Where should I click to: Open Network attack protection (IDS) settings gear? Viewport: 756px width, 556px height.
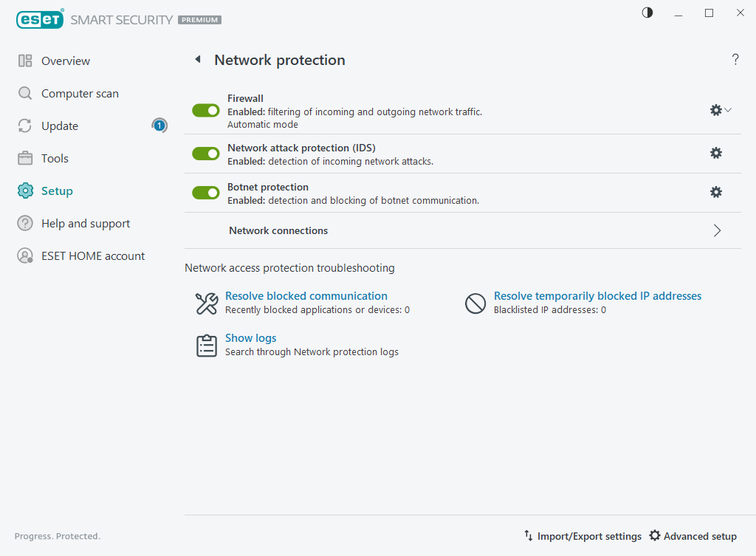pyautogui.click(x=715, y=153)
